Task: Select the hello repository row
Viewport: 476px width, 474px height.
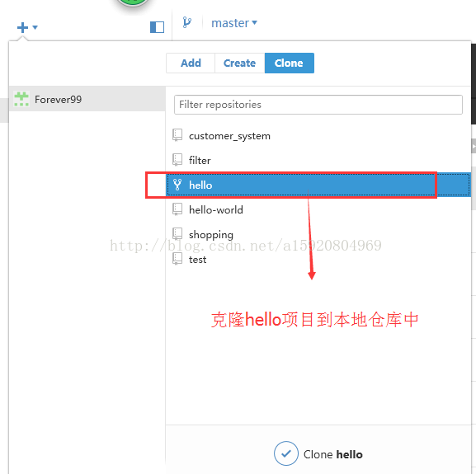Action: coord(318,185)
